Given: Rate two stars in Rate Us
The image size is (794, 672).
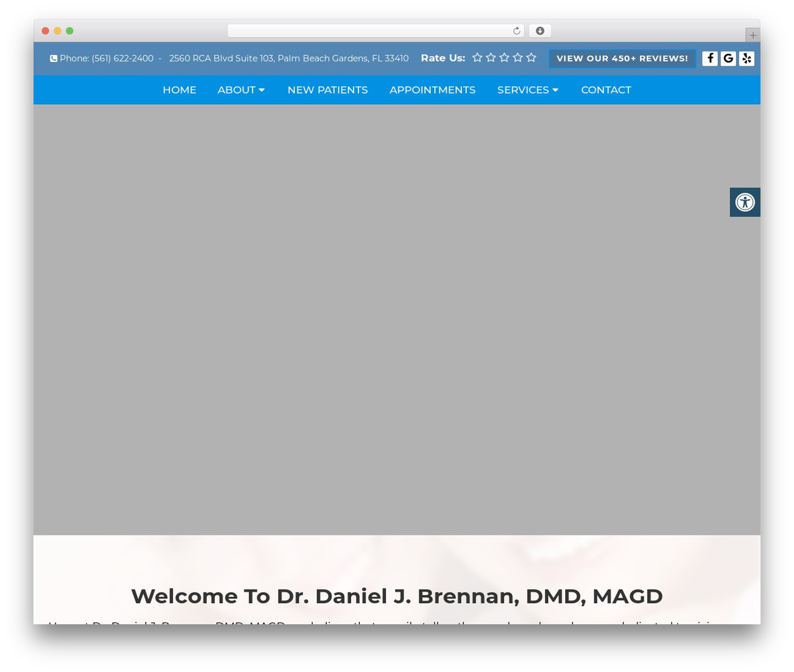Looking at the screenshot, I should pyautogui.click(x=491, y=58).
